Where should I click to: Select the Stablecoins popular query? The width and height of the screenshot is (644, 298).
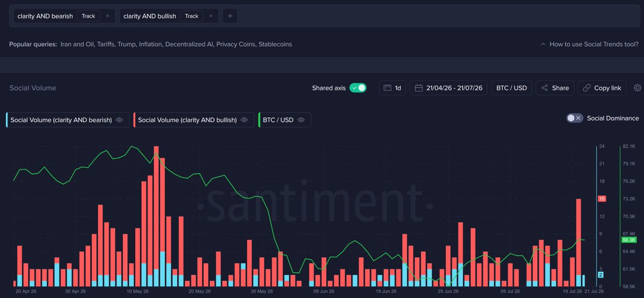(275, 44)
